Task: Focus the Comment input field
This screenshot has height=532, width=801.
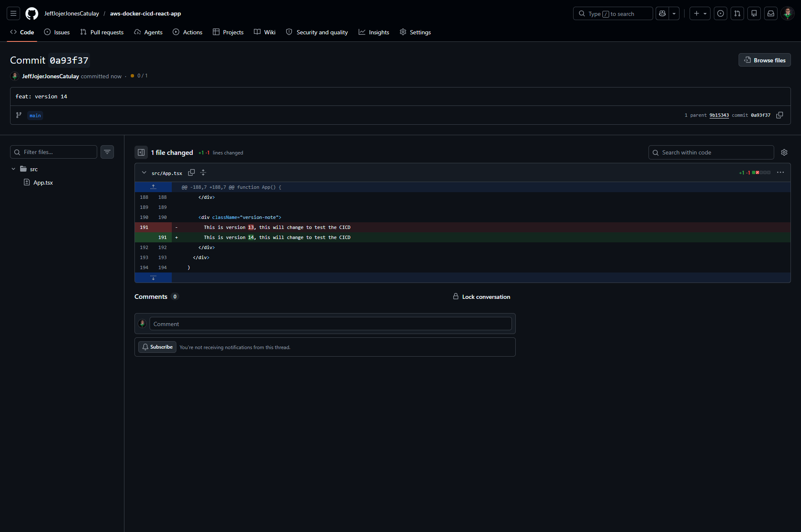Action: coord(331,324)
